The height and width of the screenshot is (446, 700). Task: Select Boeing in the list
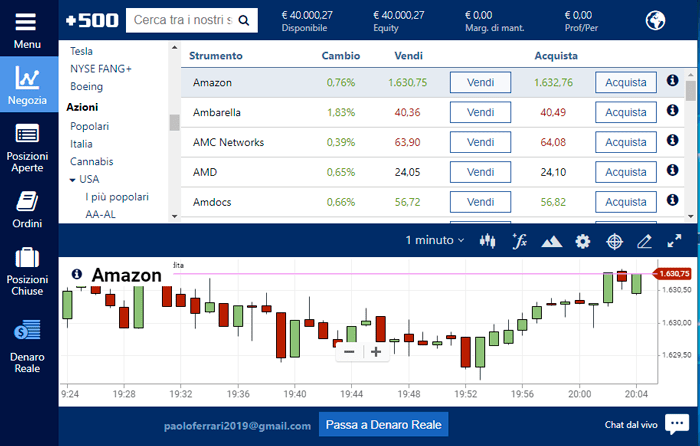[87, 86]
